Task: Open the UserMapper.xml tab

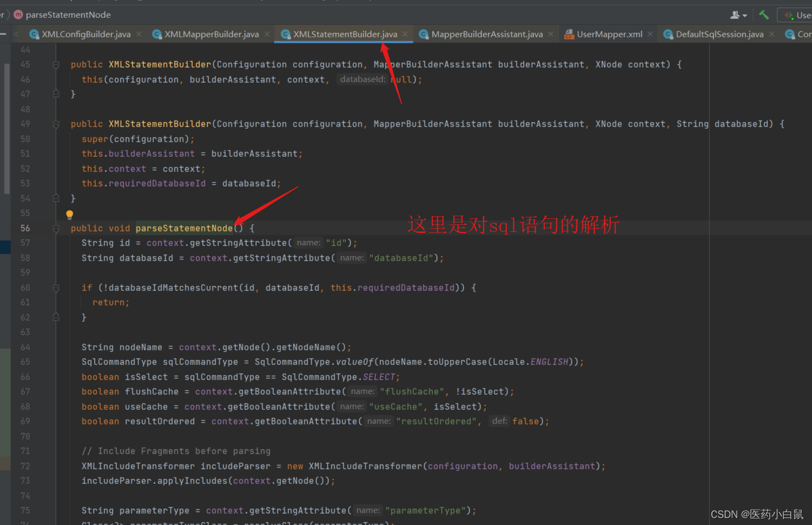Action: click(x=610, y=34)
